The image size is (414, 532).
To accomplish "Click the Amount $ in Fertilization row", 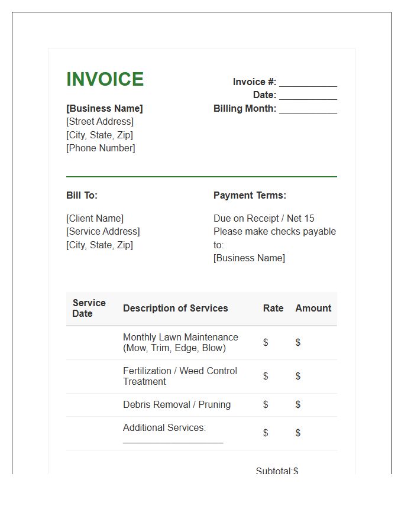I will coord(298,376).
